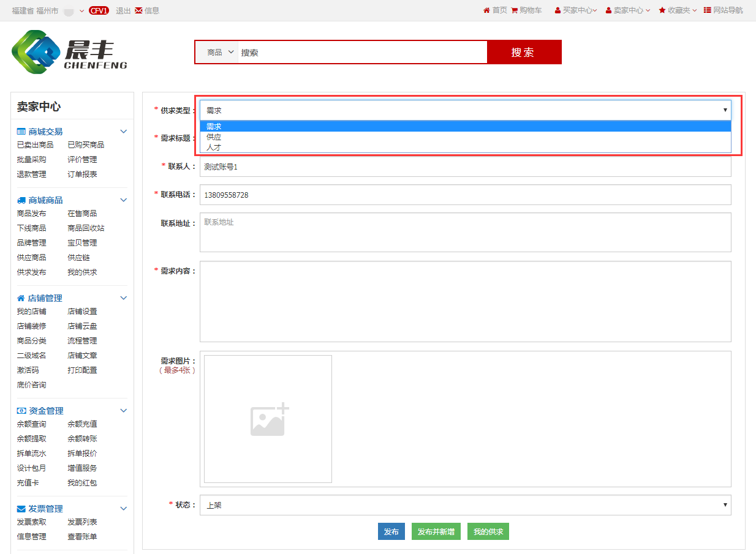
Task: Open the shopping cart (购物车)
Action: 526,10
